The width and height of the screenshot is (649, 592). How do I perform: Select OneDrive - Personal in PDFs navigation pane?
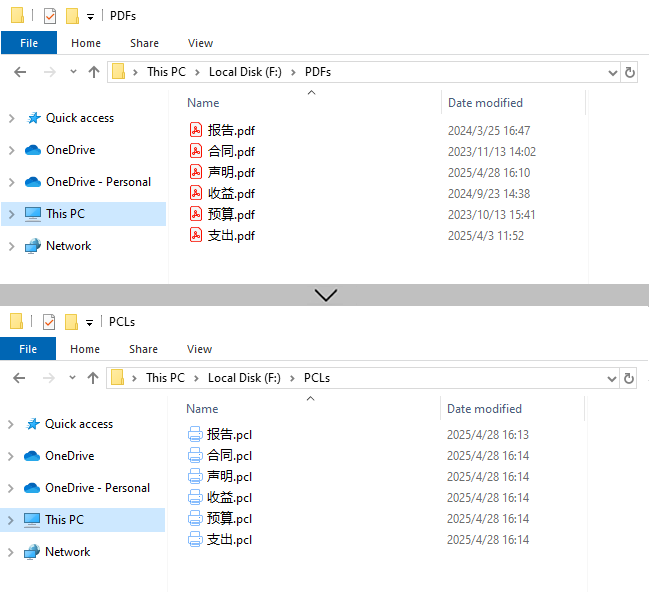99,182
